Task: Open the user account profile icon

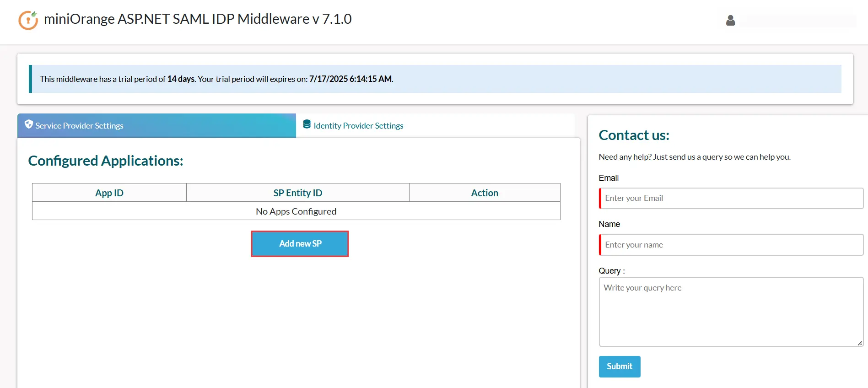Action: tap(730, 21)
